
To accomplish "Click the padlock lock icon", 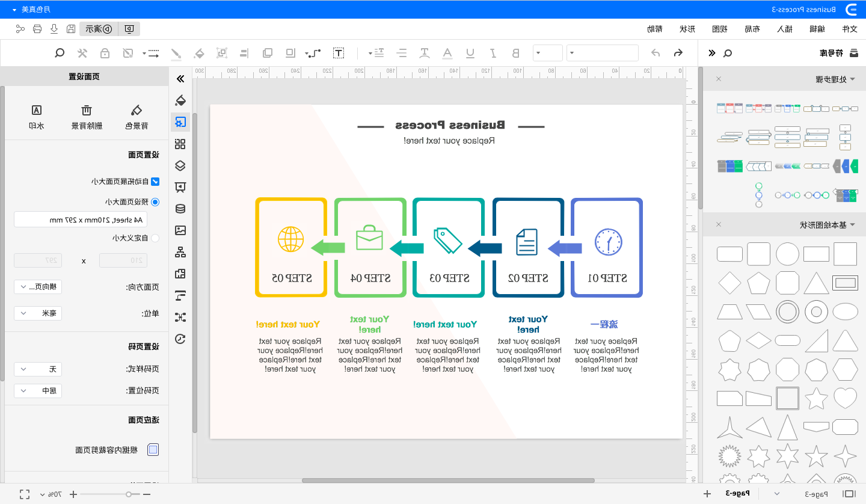I will 105,53.
